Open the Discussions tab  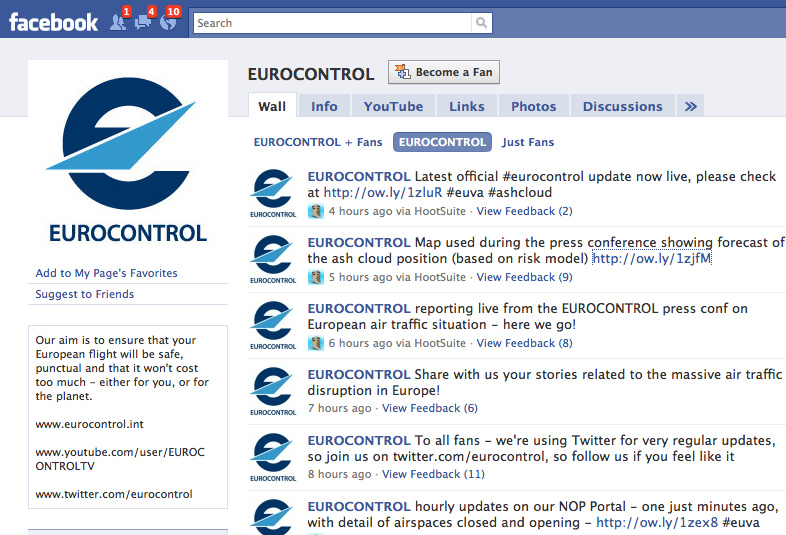click(x=623, y=106)
